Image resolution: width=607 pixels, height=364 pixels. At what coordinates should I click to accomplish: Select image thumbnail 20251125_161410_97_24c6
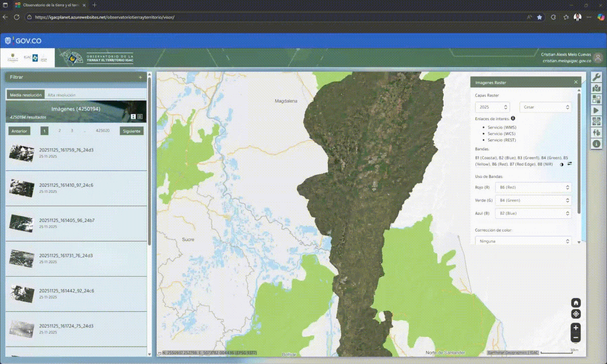(22, 188)
